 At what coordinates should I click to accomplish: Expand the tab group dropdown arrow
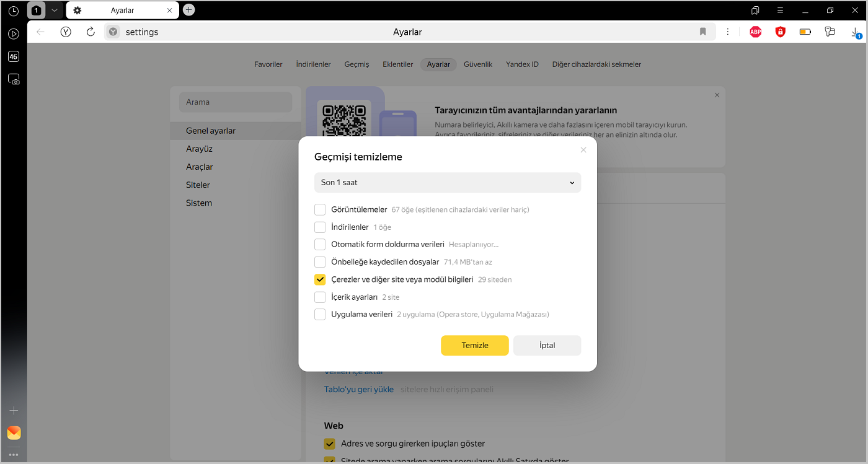click(55, 10)
